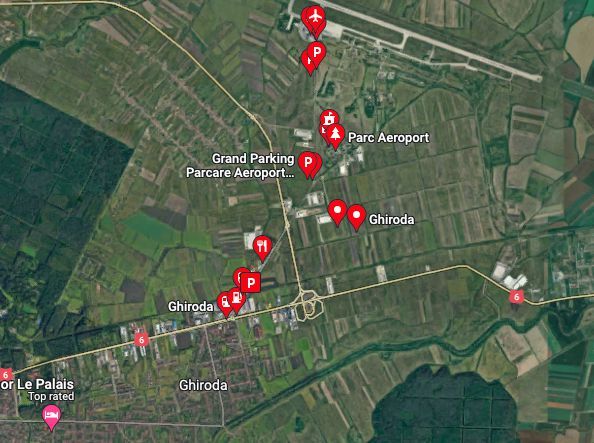Click the route 6 shield east of interchange
The image size is (594, 443).
(516, 296)
